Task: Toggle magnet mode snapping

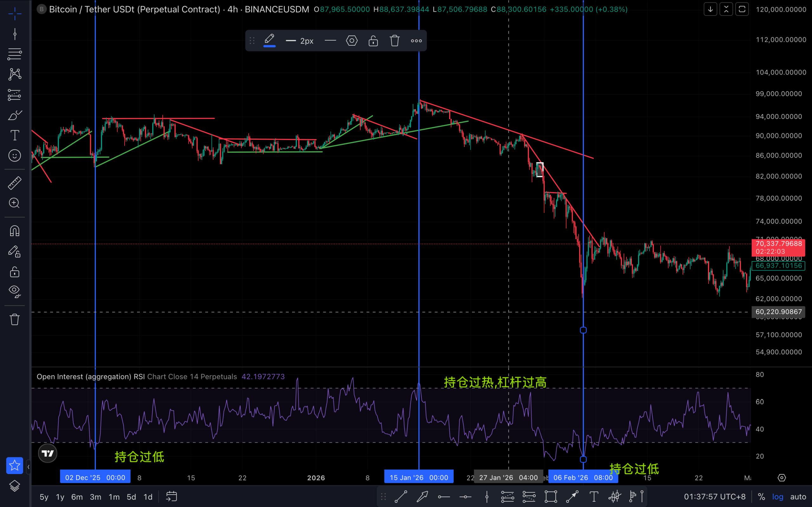Action: coord(15,231)
